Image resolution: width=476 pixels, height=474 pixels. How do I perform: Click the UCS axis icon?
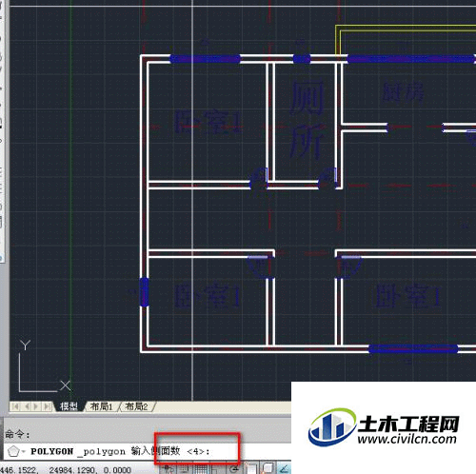pos(45,366)
